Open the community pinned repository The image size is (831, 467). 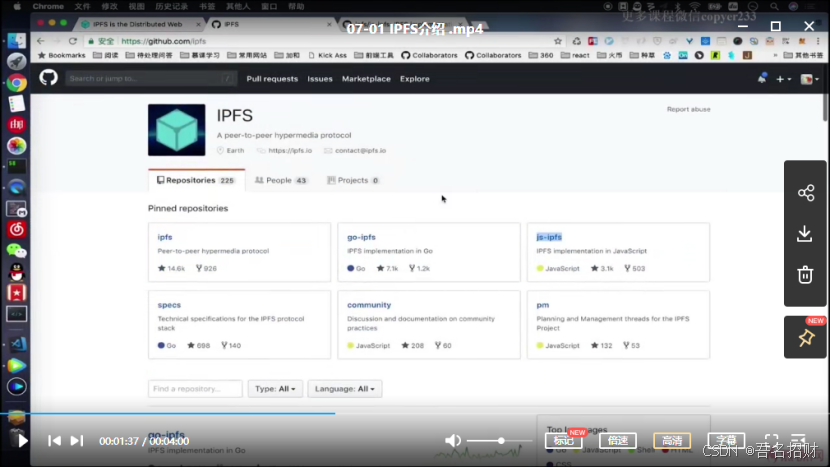(x=369, y=305)
